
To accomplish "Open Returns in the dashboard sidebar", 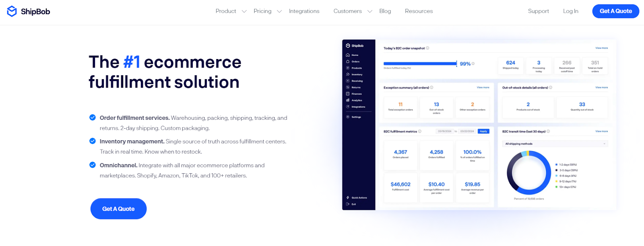I will (x=353, y=87).
